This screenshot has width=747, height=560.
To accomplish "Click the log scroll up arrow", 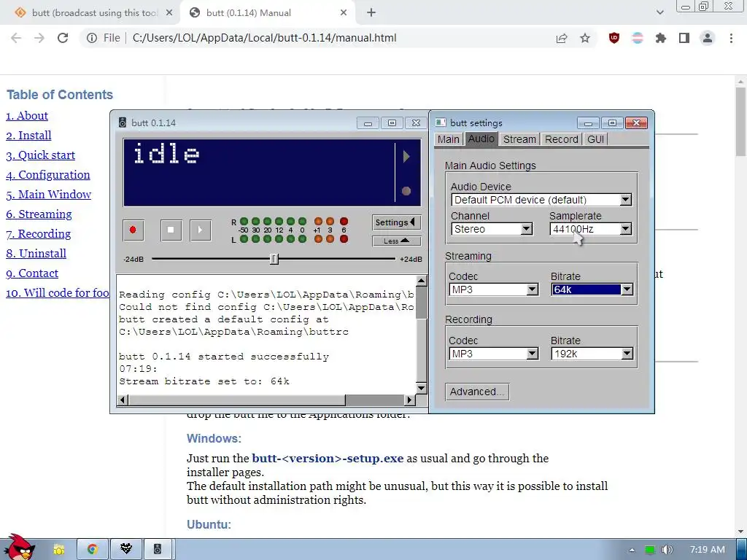I will click(421, 281).
